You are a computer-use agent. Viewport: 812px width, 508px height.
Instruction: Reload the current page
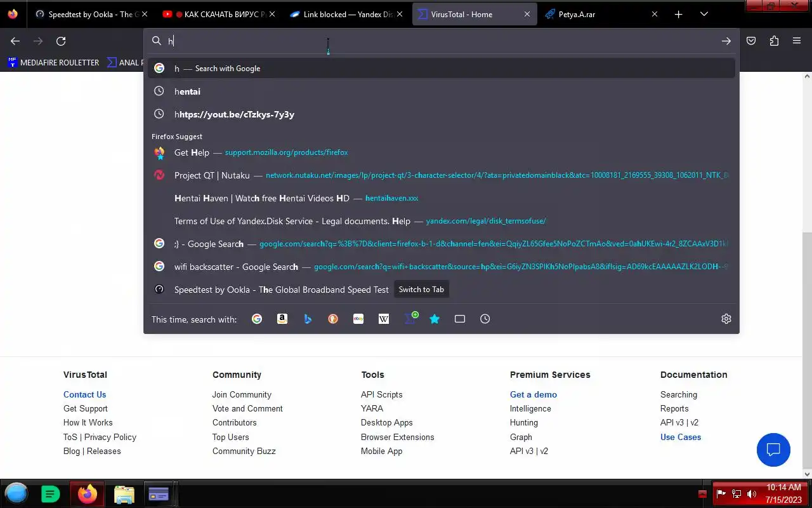(61, 41)
